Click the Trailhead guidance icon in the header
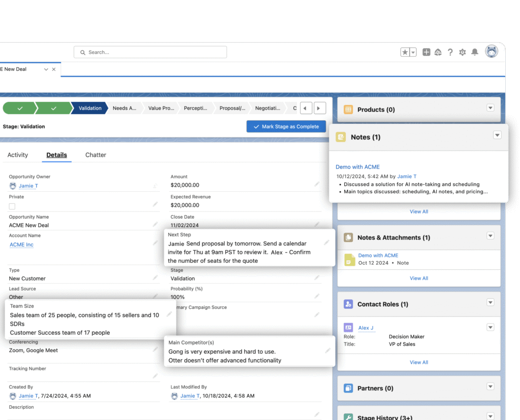520x420 pixels. 438,52
